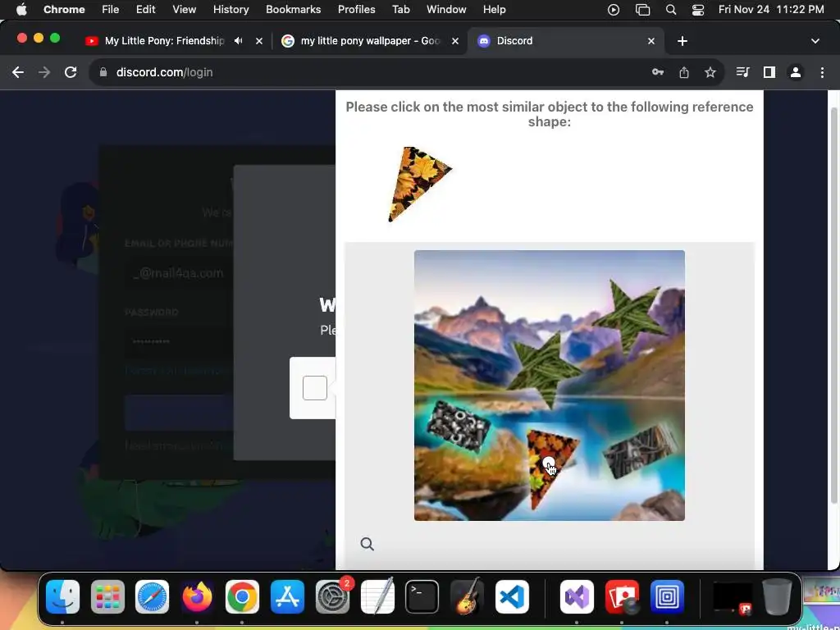
Task: Open Visual Studio Code from the Dock
Action: pos(512,596)
